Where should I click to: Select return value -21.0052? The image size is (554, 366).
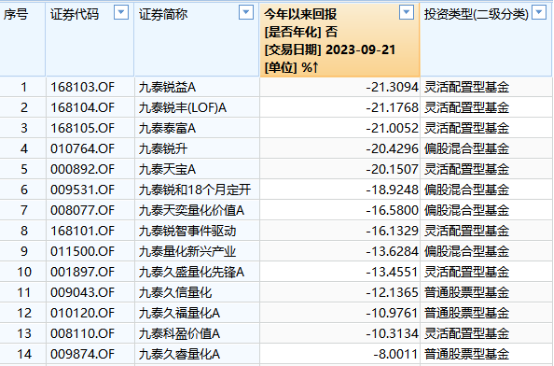pos(392,128)
